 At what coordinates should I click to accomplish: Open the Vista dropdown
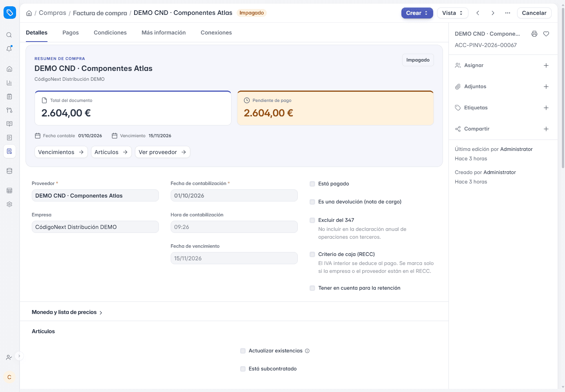coord(453,13)
